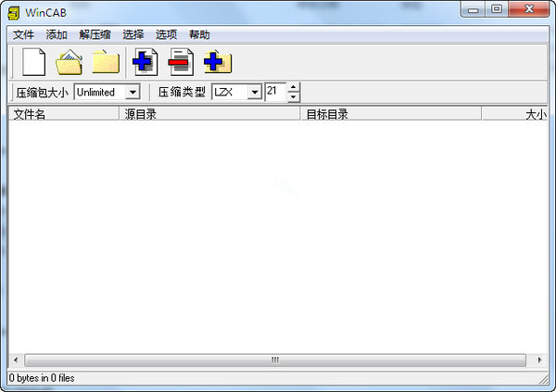Open the 帮助 menu
Screen dimensions: 556x392
199,35
